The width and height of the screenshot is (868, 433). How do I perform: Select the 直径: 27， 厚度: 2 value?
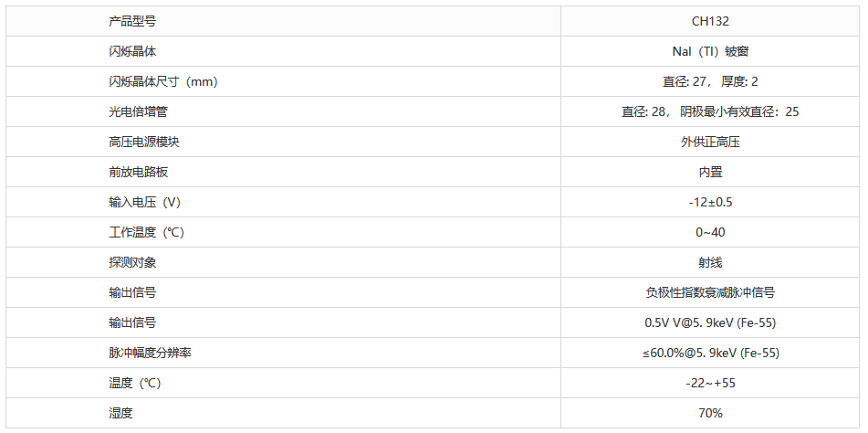[x=710, y=81]
